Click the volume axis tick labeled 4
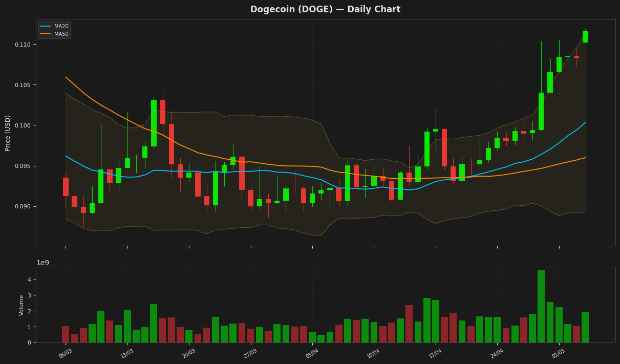This screenshot has width=620, height=364. click(x=30, y=280)
